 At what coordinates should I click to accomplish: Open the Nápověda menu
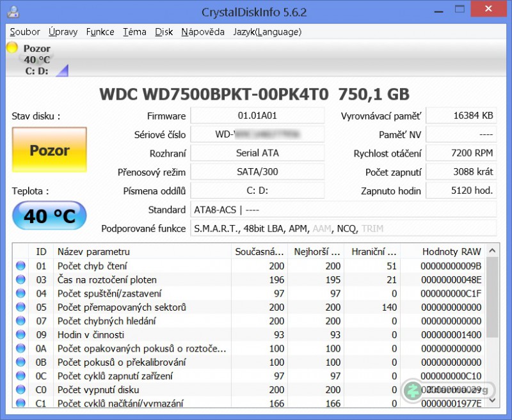coord(203,32)
